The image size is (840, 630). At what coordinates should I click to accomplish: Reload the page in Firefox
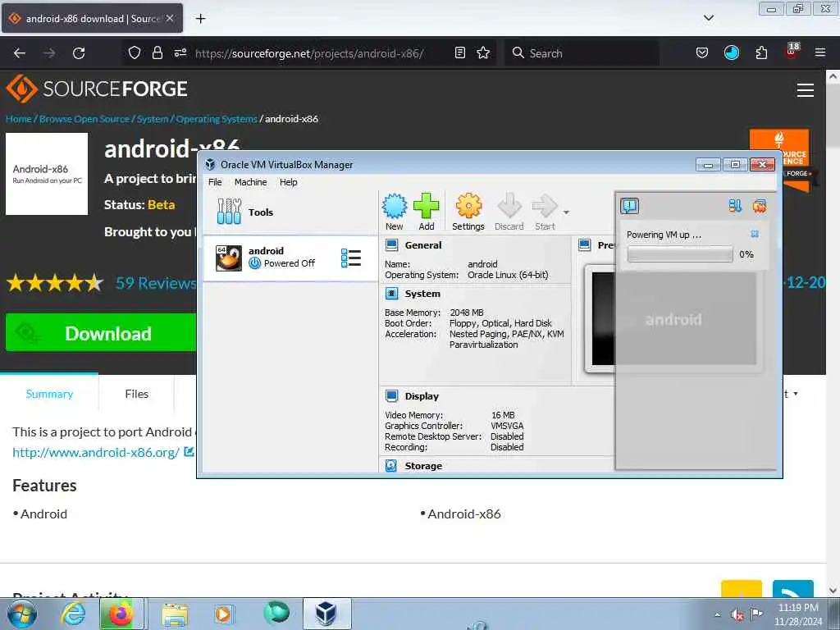(79, 53)
